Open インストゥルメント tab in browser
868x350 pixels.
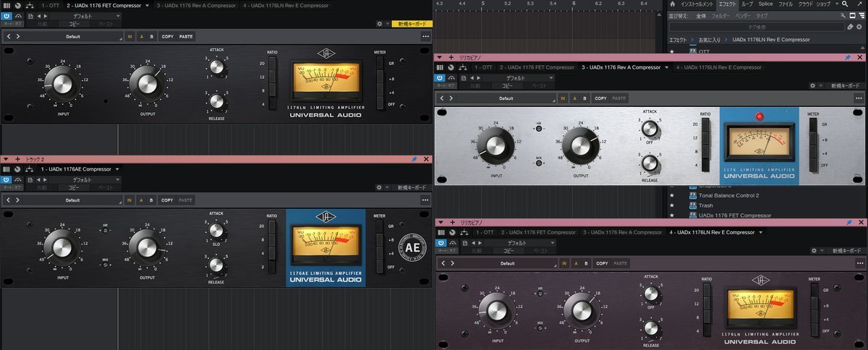[x=697, y=4]
